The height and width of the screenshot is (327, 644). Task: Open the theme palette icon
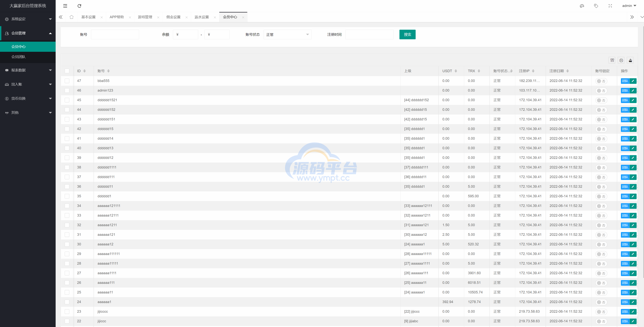(x=582, y=6)
